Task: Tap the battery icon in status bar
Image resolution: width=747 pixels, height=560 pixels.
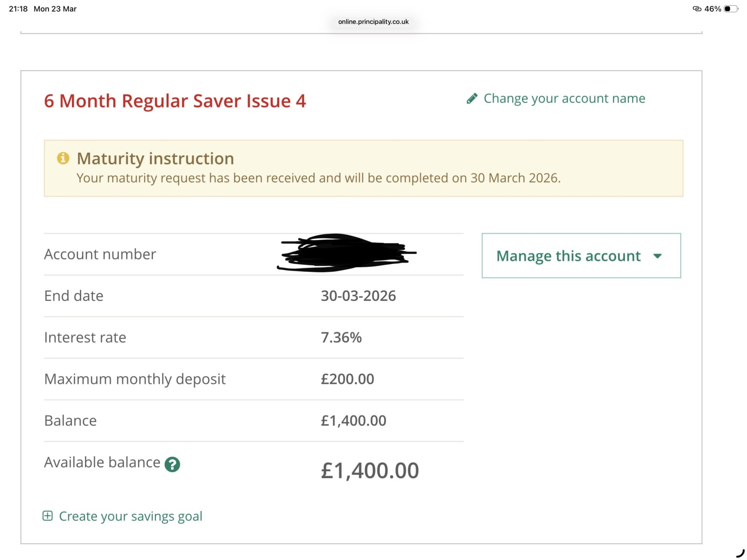Action: pos(731,9)
